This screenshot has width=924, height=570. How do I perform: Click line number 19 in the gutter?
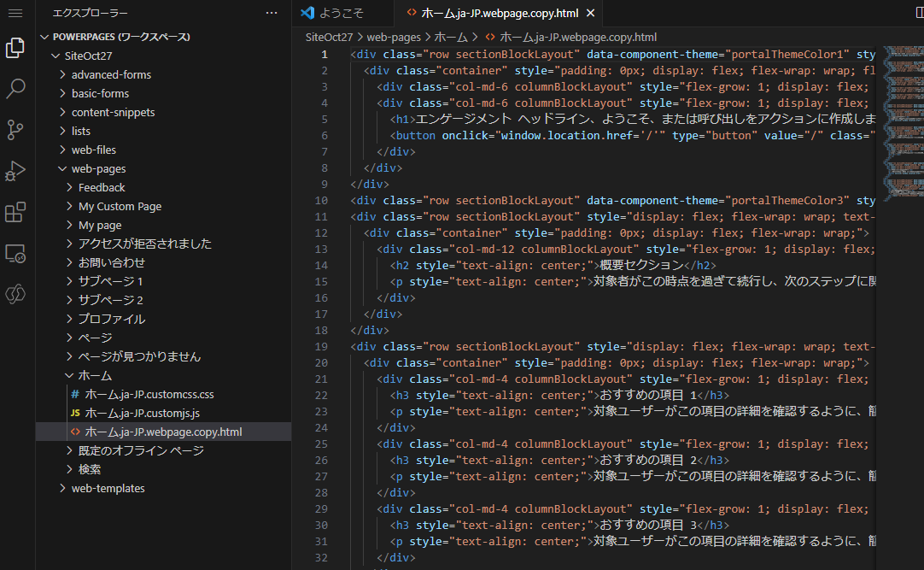(x=321, y=347)
